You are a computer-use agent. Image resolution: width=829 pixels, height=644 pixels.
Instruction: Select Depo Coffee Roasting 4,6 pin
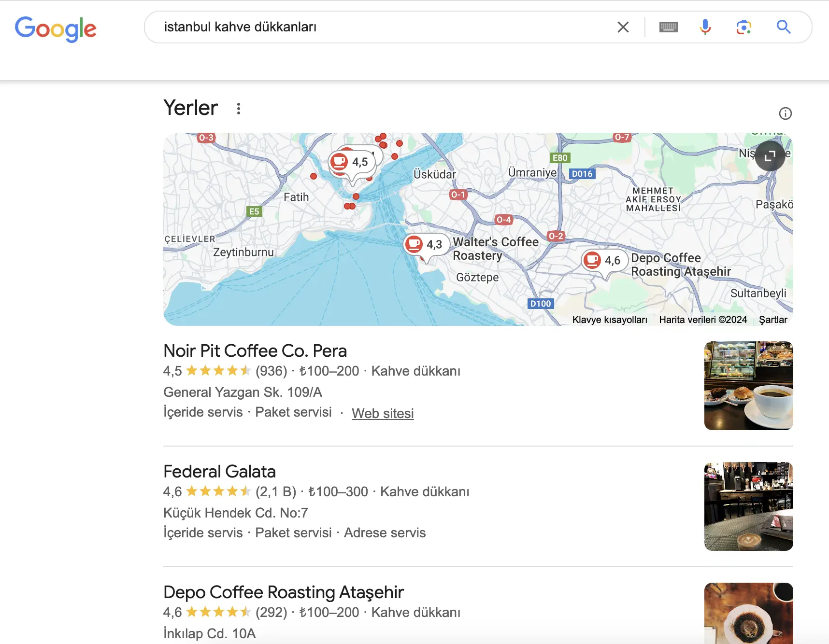(604, 261)
